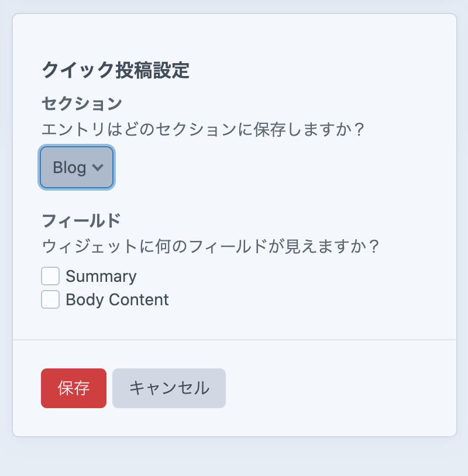Viewport: 468px width, 476px height.
Task: Toggle visibility of the Summary field
Action: [x=50, y=275]
